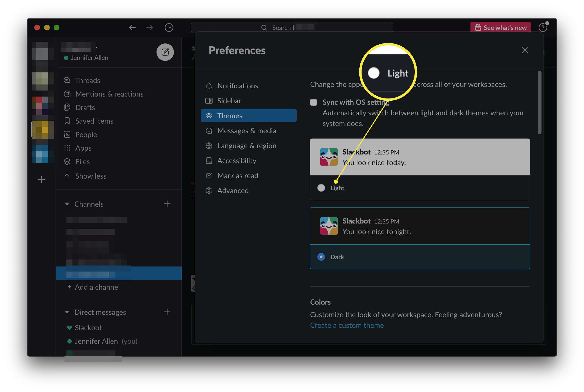The height and width of the screenshot is (392, 584).
Task: Open Slackbot direct message
Action: pos(88,328)
